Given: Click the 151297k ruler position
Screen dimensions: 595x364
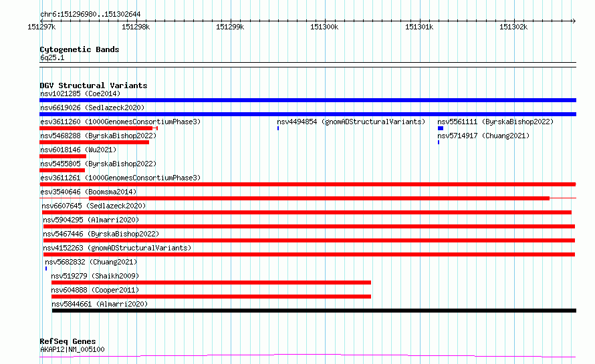Looking at the screenshot, I should tap(41, 27).
